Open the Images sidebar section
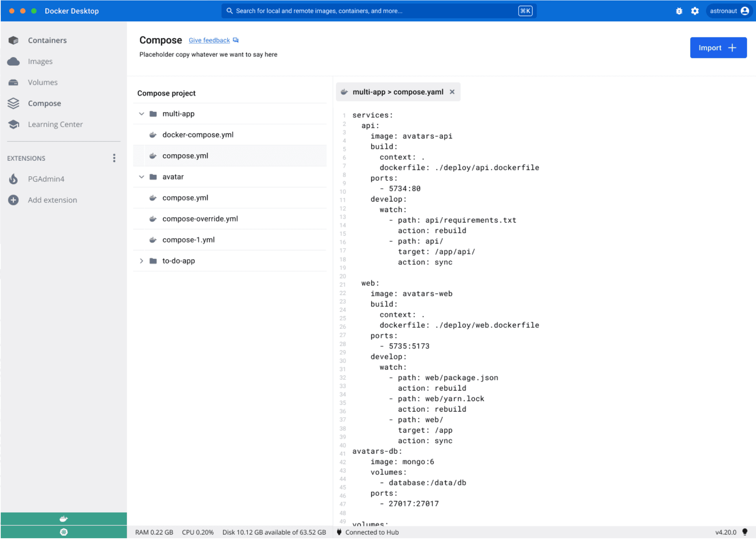Viewport: 756px width, 539px height. 40,61
